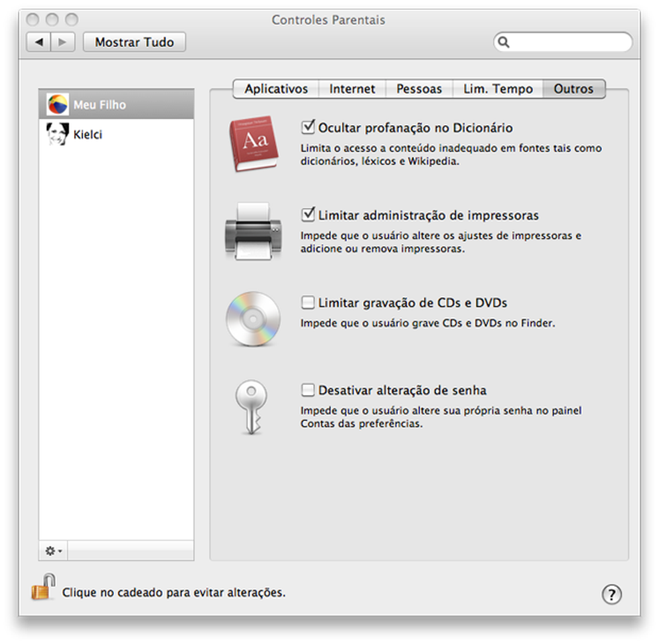Click the red Dictionary book icon
The width and height of the screenshot is (659, 644).
253,144
